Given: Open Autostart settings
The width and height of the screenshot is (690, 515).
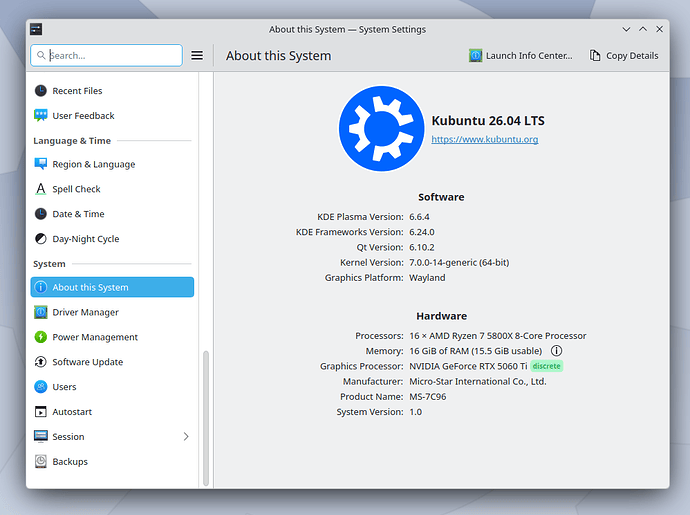Looking at the screenshot, I should pyautogui.click(x=112, y=412).
